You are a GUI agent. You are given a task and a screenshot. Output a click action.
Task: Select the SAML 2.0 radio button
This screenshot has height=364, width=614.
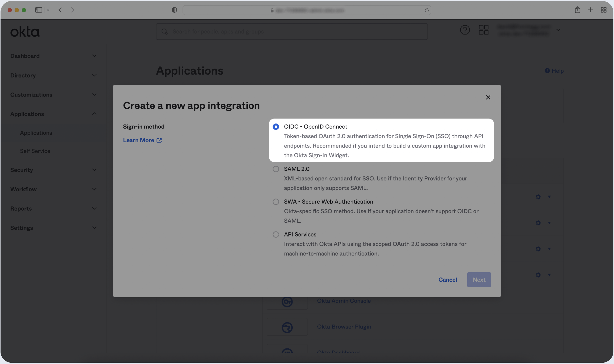(276, 169)
